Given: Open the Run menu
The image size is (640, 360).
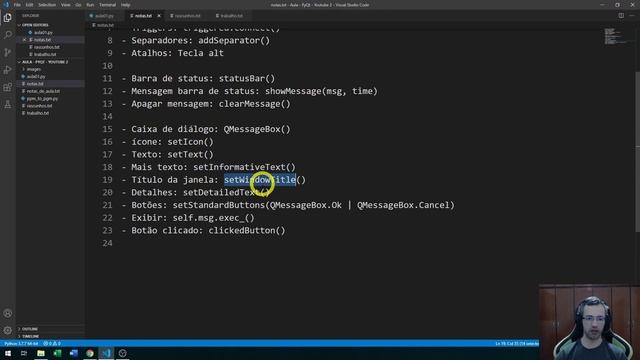Looking at the screenshot, I should click(90, 5).
